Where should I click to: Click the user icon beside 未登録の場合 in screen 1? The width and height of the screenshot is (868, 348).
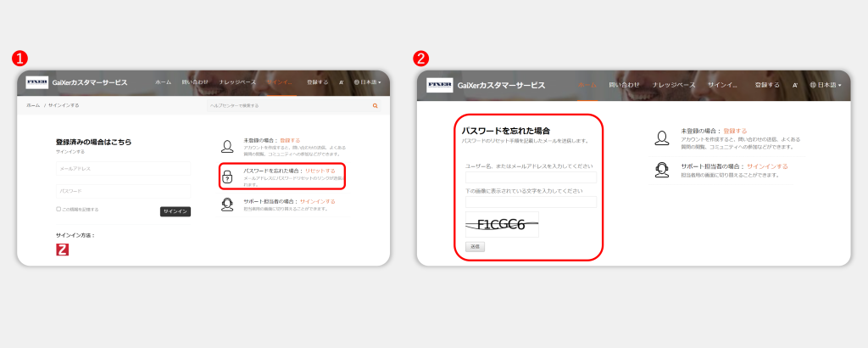click(227, 145)
